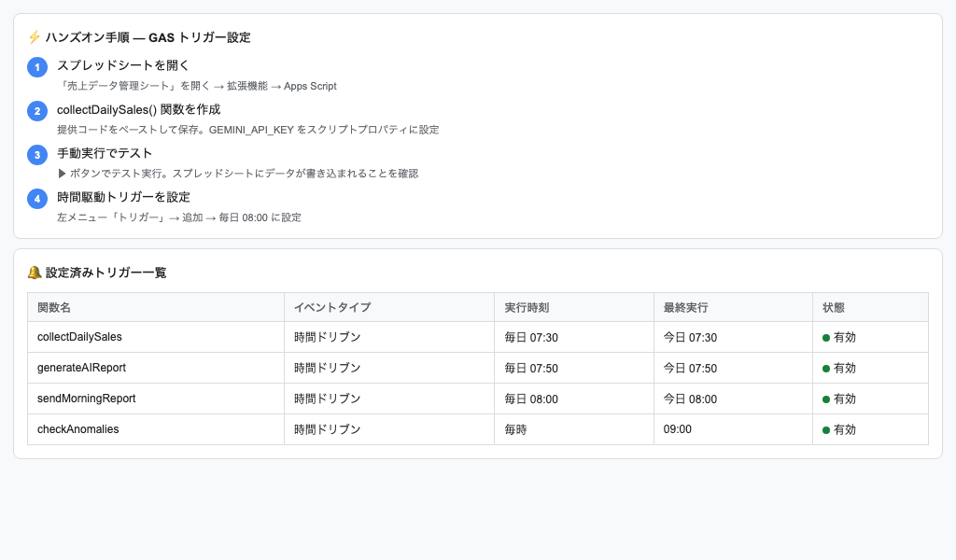Image resolution: width=956 pixels, height=560 pixels.
Task: Click the lightning icon in the hands-on header
Action: [x=34, y=37]
